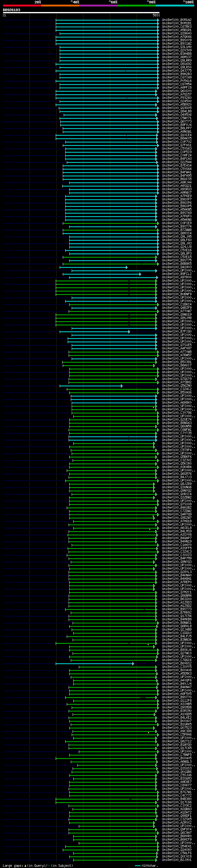Click the cyan ~100% identity legend bar
Image resolution: width=197 pixels, height=868 pixels.
[x=175, y=6]
